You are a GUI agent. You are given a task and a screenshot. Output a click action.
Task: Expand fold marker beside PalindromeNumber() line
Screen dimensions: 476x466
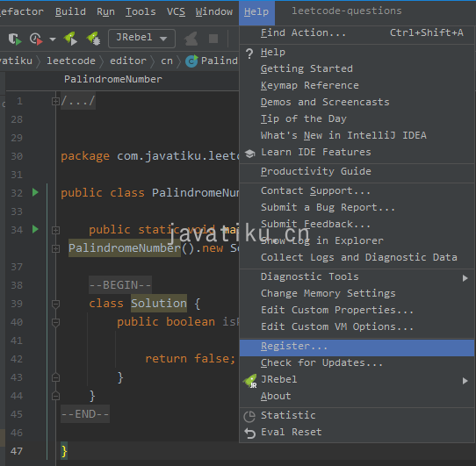coord(55,248)
